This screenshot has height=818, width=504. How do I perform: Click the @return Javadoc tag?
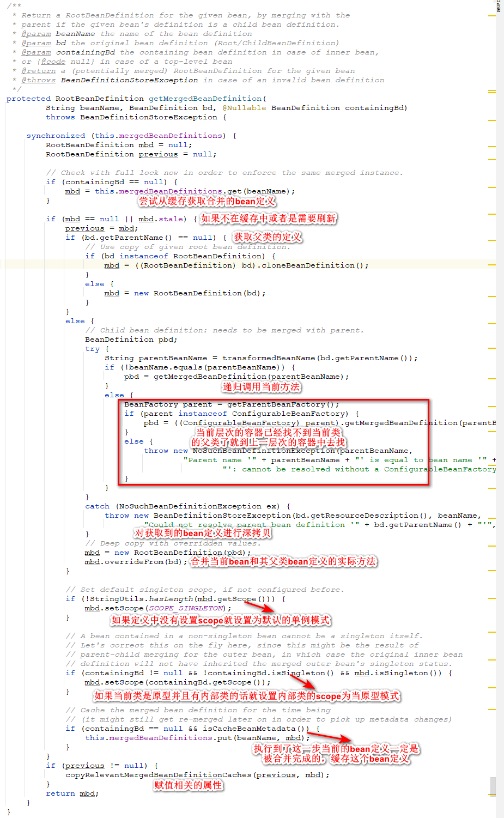[x=38, y=71]
